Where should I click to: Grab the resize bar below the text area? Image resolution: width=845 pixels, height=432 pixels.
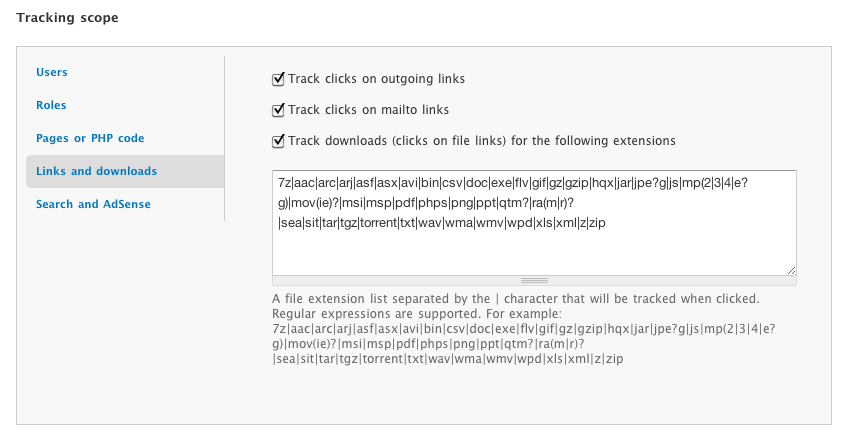(x=534, y=280)
